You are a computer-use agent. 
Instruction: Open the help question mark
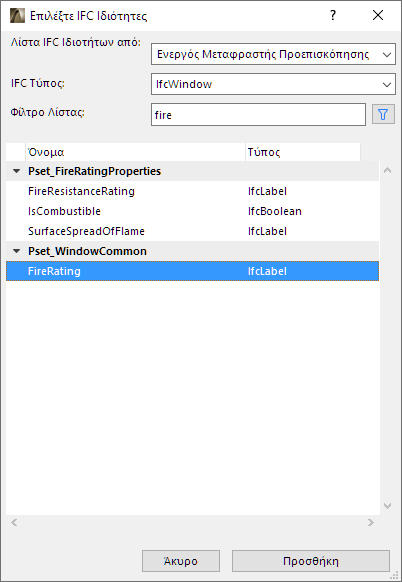point(333,15)
